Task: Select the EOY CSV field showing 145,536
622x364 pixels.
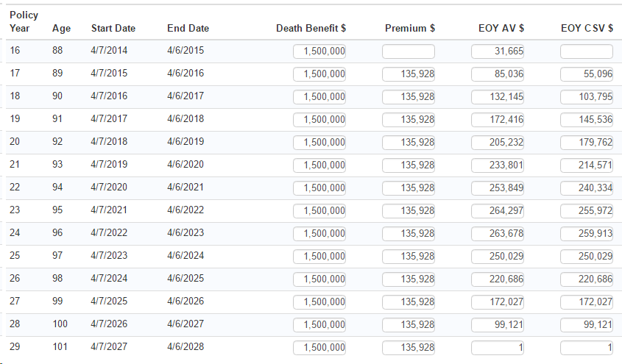Action: coord(587,120)
